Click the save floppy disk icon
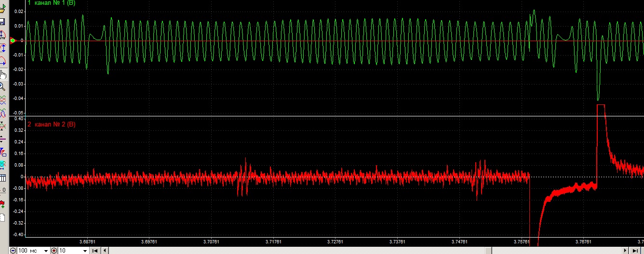Viewport: 644px width, 254px height. click(x=2, y=22)
